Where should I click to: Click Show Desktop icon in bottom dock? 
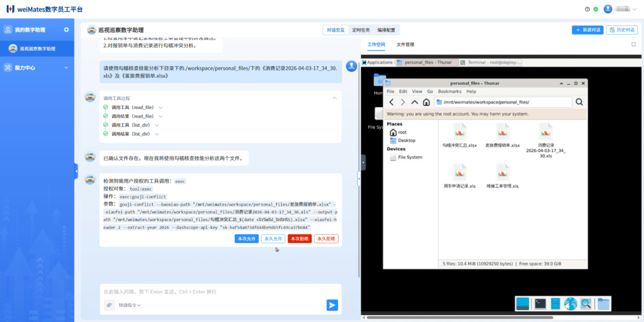pos(523,304)
